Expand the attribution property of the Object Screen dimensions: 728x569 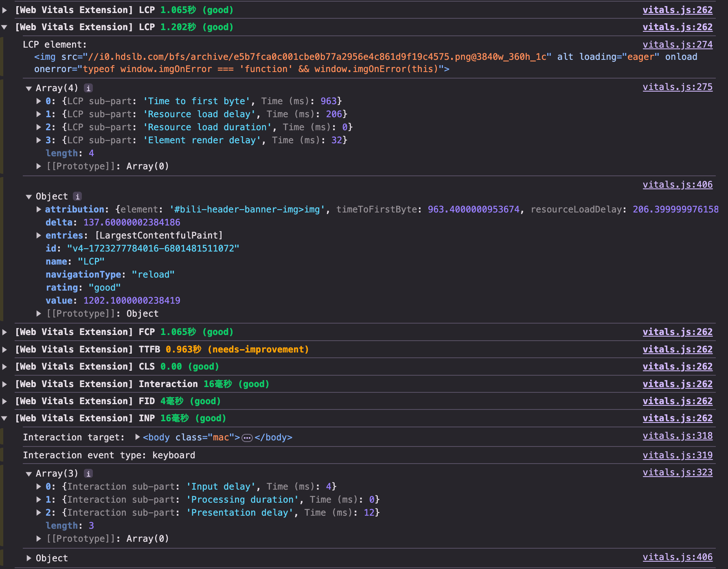[x=39, y=210]
